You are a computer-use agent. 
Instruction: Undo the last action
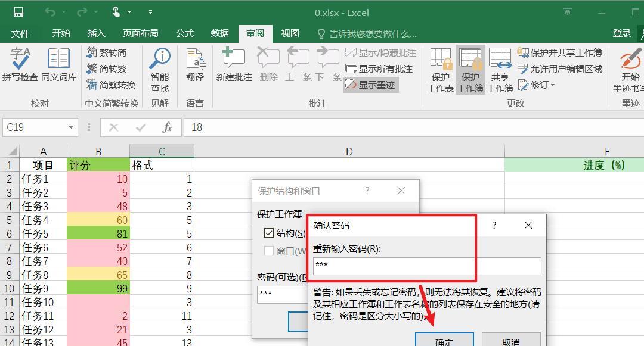coord(50,13)
